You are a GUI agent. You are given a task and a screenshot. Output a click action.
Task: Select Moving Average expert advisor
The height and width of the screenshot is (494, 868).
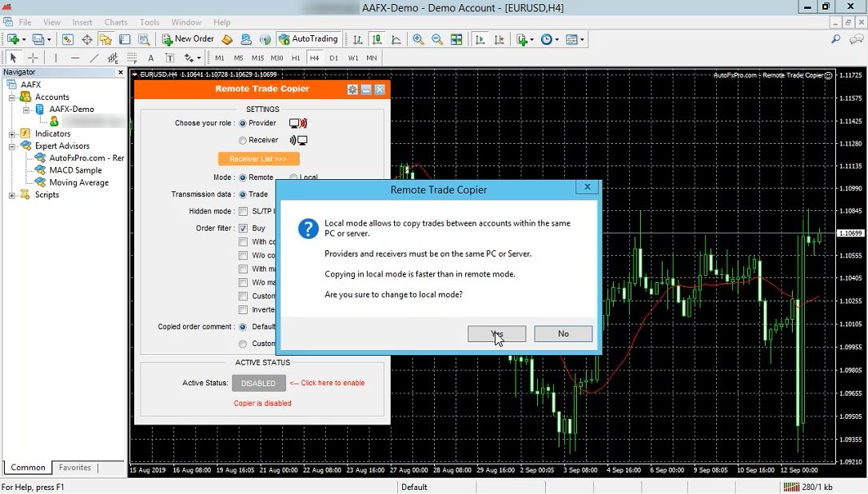pyautogui.click(x=78, y=183)
